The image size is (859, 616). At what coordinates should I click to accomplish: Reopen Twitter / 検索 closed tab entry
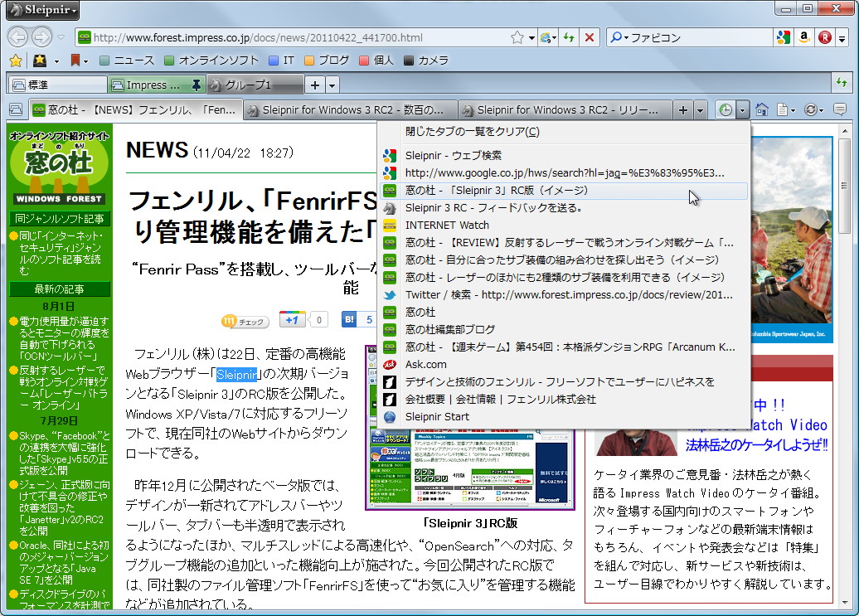click(563, 295)
